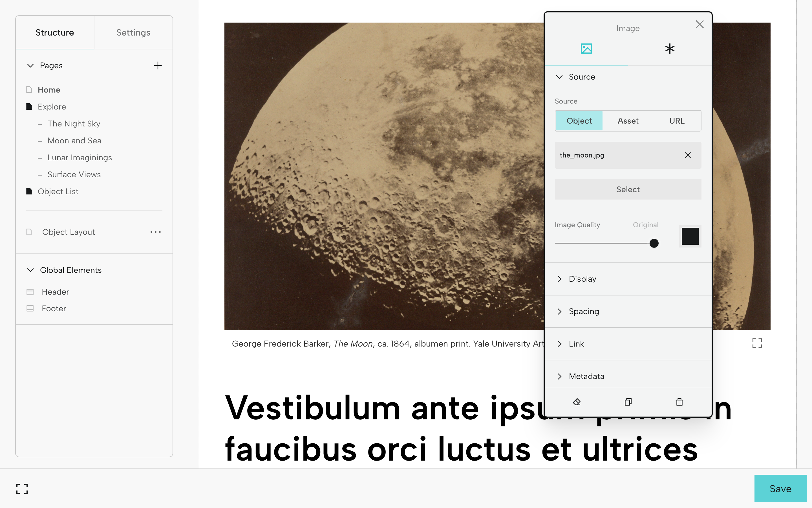Close the Image panel
Screen dimensions: 812x508
[700, 24]
